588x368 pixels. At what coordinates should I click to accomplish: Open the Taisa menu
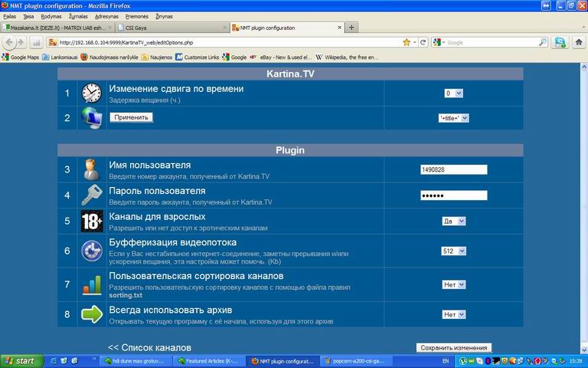(x=28, y=17)
